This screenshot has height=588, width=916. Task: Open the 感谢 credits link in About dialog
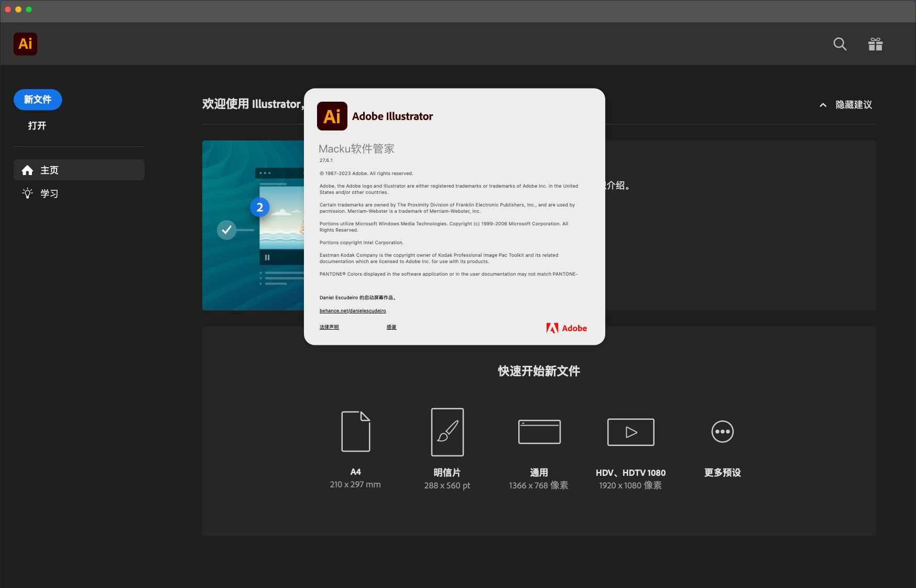[x=391, y=327]
